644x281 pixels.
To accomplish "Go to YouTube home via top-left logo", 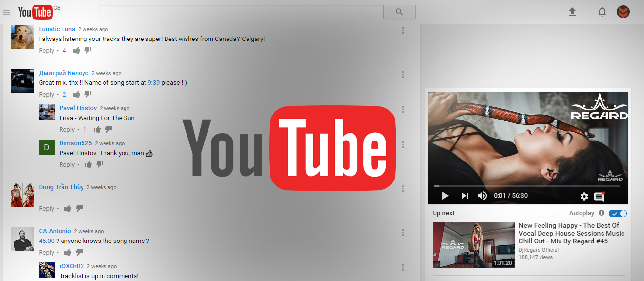I will tap(35, 12).
